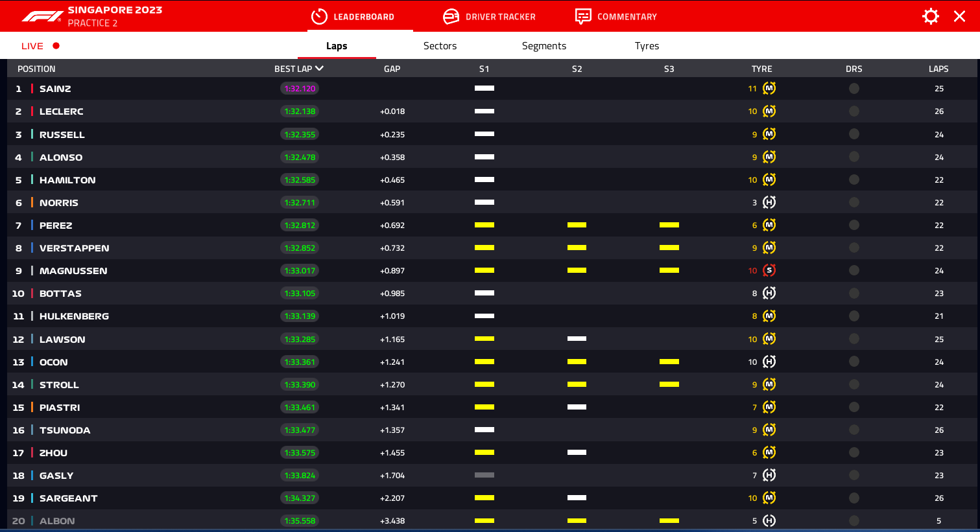Click Albon's best lap 1:35.558
980x532 pixels.
point(300,521)
